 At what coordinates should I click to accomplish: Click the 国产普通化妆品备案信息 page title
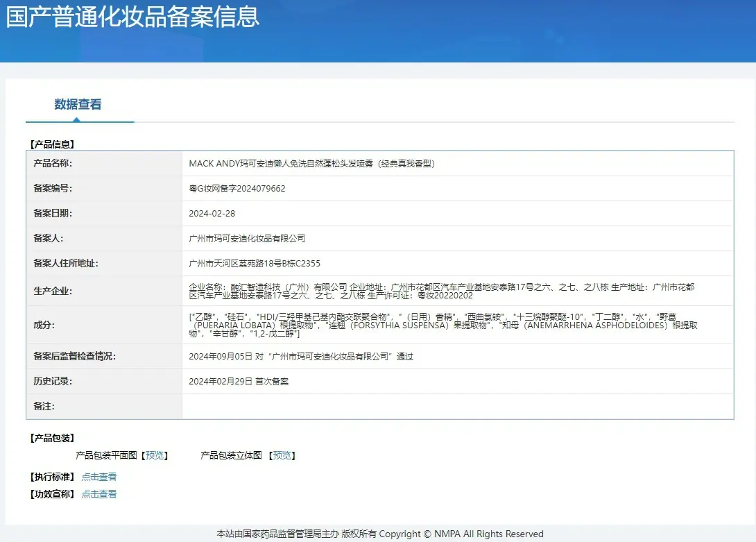pyautogui.click(x=132, y=17)
